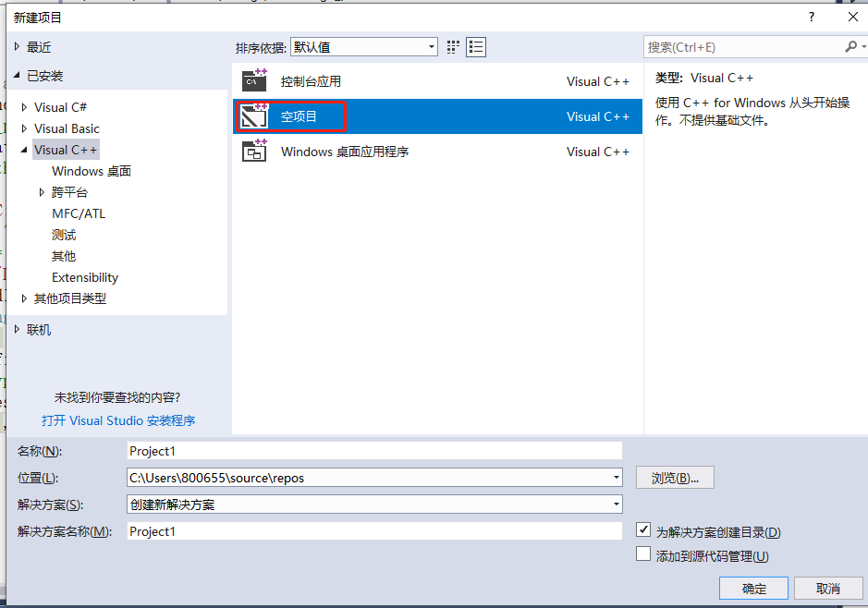The image size is (868, 608).
Task: Click the 名称 Project1 input field
Action: [x=374, y=451]
